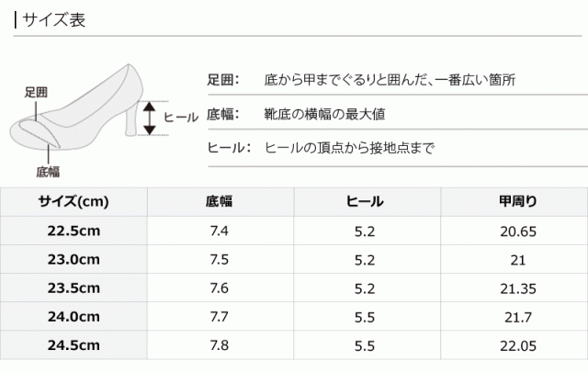Click the 7.8 sole width value
The image size is (588, 372).
pos(220,346)
